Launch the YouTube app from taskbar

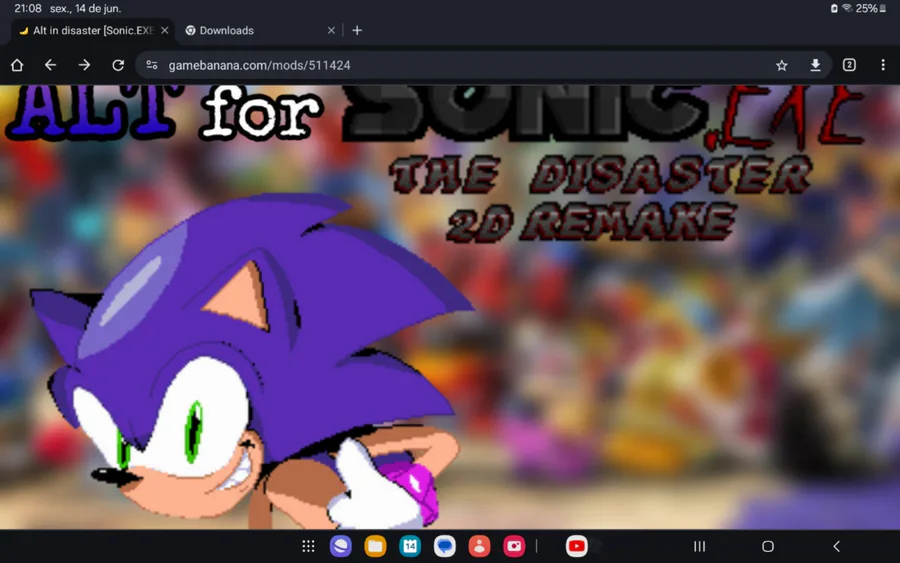pyautogui.click(x=576, y=546)
